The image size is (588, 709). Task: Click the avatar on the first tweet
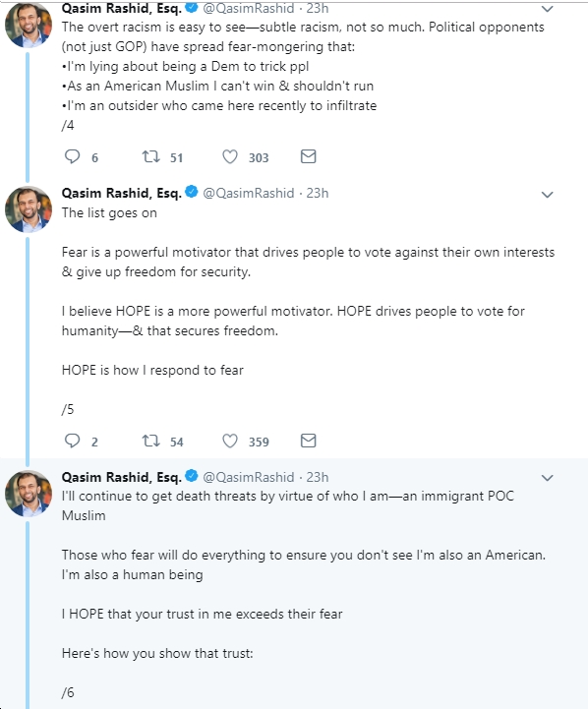click(x=28, y=24)
